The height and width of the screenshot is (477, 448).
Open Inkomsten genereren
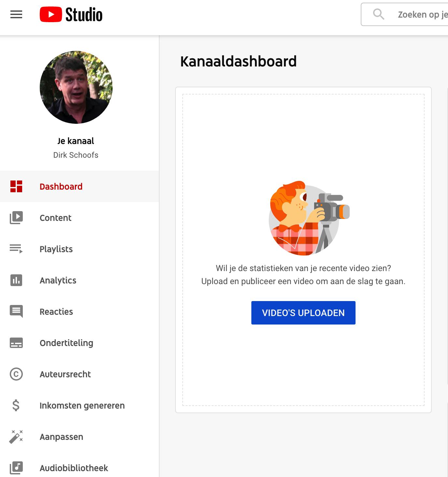79,405
